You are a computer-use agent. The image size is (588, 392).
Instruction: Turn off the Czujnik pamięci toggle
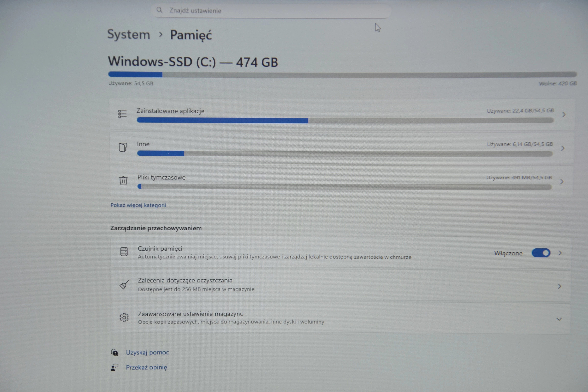(541, 253)
